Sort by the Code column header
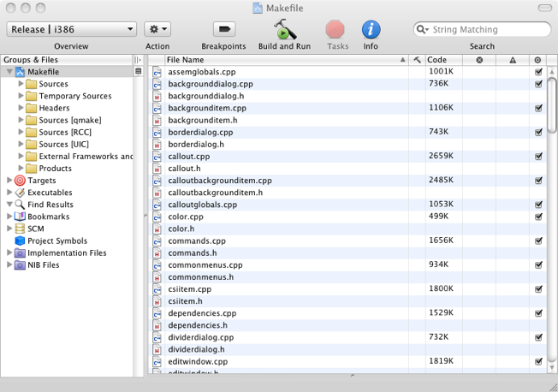This screenshot has width=558, height=392. tap(442, 60)
